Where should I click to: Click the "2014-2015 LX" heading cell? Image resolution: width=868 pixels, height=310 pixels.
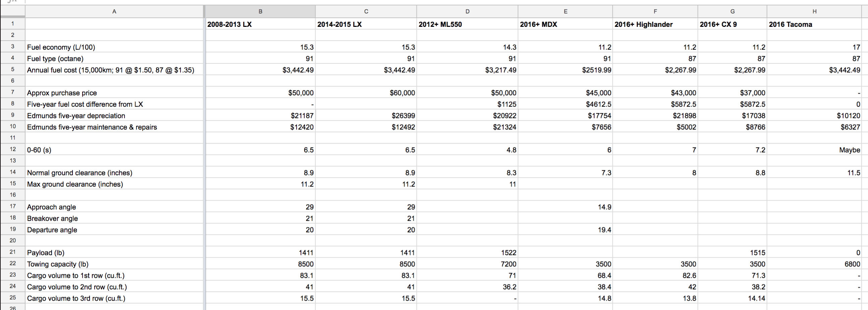[366, 24]
